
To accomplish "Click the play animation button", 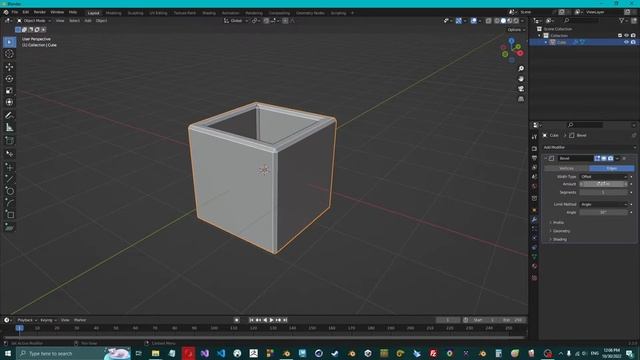I will pyautogui.click(x=271, y=320).
